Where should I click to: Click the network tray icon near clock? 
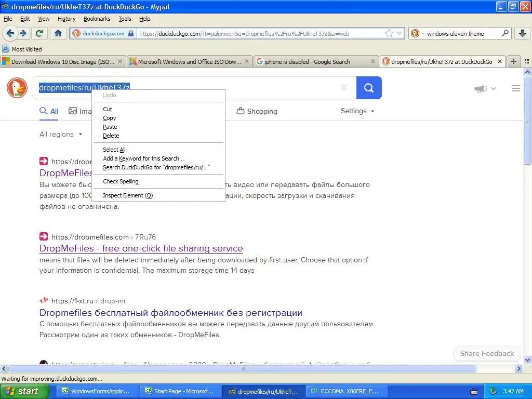pyautogui.click(x=493, y=391)
